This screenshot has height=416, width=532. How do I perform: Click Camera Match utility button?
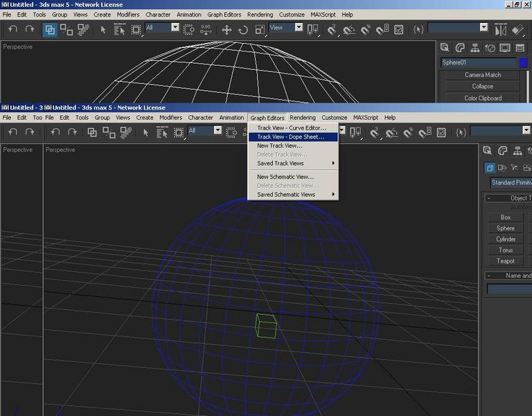point(482,75)
